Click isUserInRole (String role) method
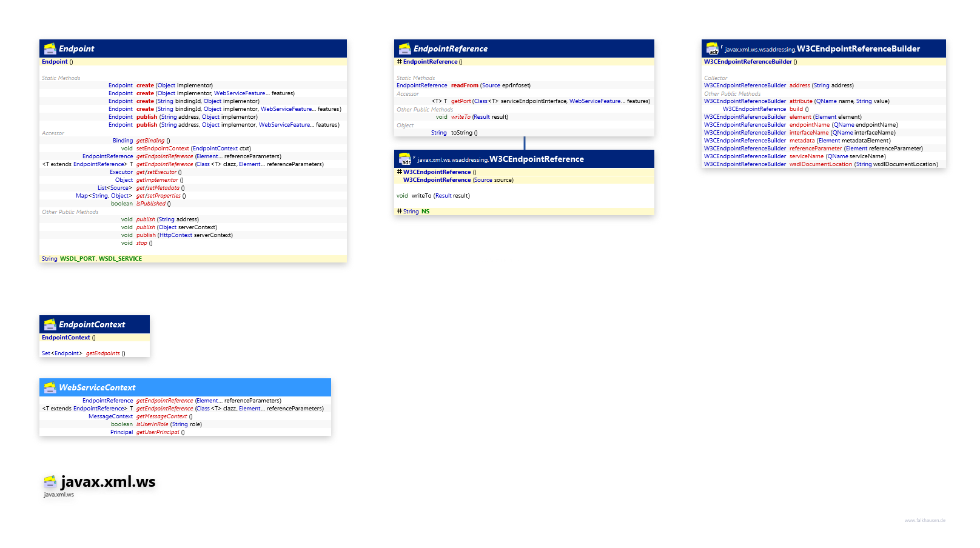 [x=169, y=424]
